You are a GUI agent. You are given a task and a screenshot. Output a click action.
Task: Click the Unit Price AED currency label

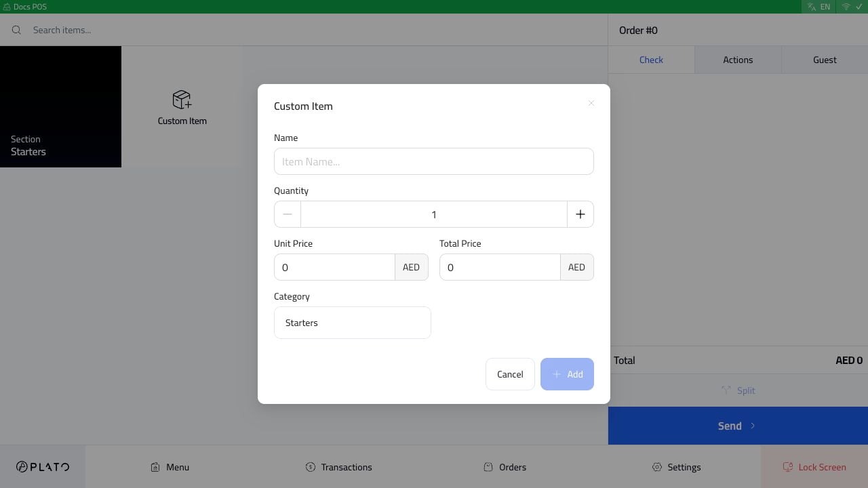(412, 267)
